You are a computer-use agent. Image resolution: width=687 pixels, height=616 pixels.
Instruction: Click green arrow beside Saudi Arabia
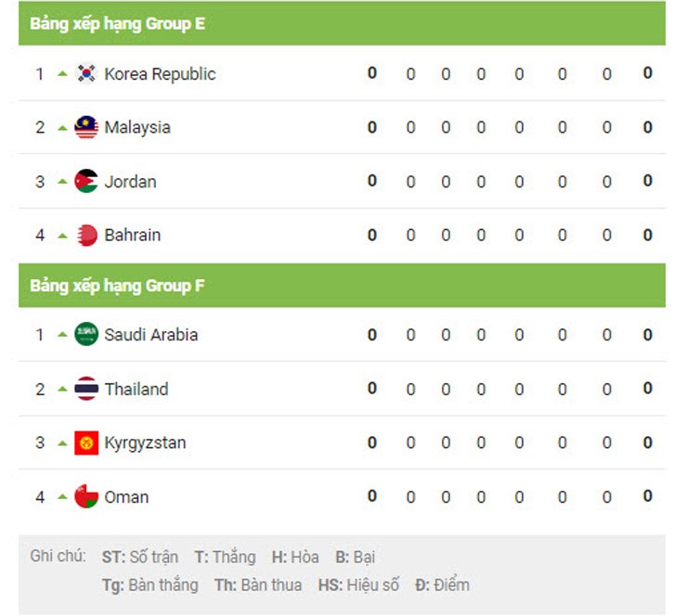click(x=62, y=335)
